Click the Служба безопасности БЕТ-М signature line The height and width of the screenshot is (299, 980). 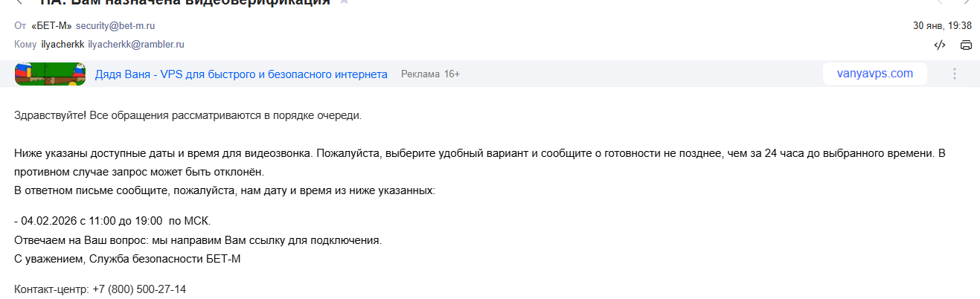[128, 259]
